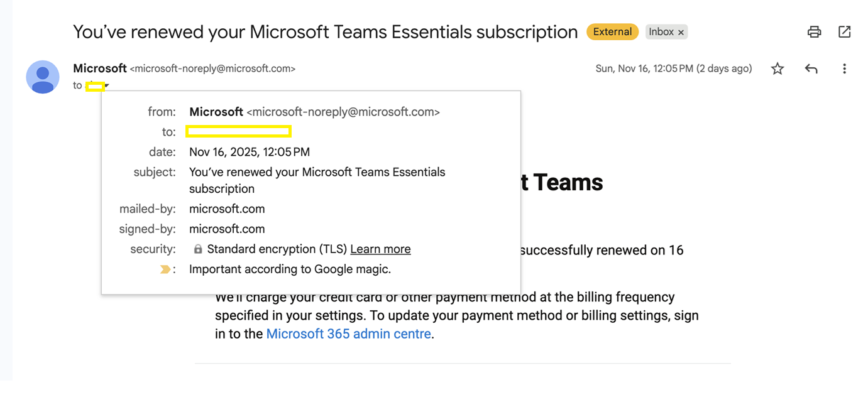This screenshot has width=868, height=407.
Task: Click the yellow importance marker icon
Action: (165, 269)
